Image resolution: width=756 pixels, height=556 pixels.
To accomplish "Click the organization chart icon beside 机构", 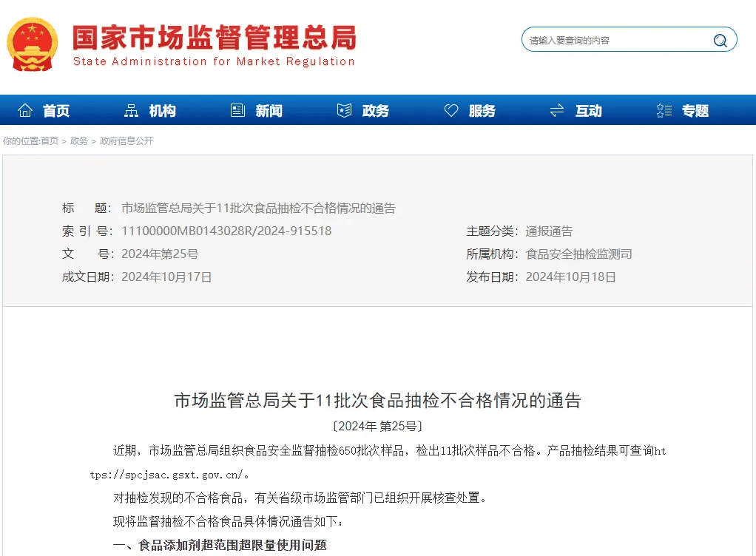I will point(131,110).
